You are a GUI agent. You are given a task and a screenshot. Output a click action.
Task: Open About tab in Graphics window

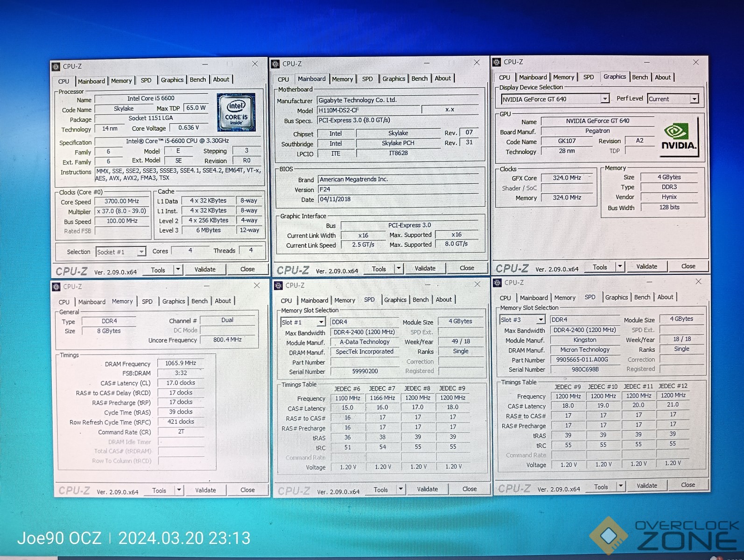(x=662, y=77)
